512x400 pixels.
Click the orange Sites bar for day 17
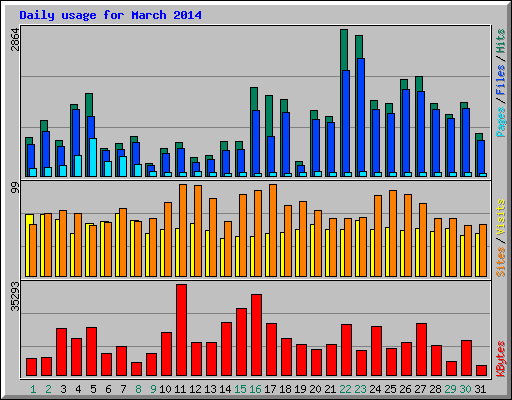click(273, 230)
